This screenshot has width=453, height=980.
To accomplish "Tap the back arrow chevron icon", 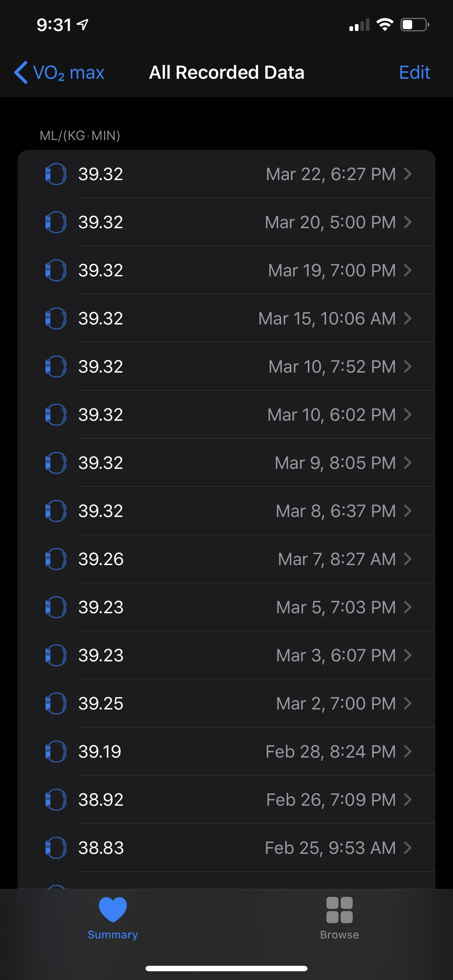I will [21, 72].
